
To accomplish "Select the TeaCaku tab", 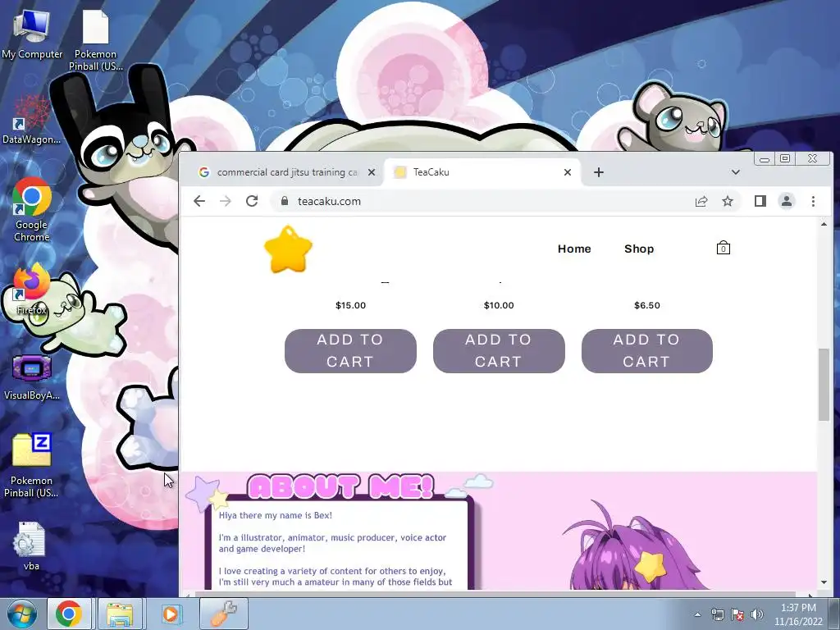I will click(x=482, y=172).
